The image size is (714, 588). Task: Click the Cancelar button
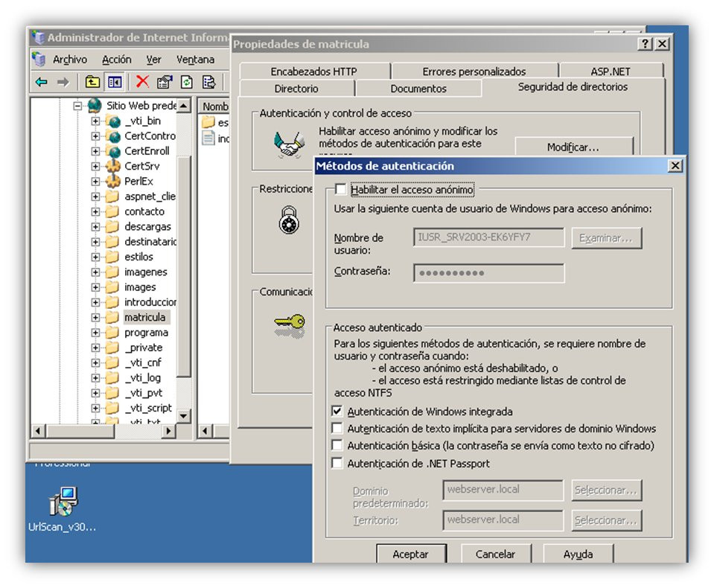(x=495, y=554)
